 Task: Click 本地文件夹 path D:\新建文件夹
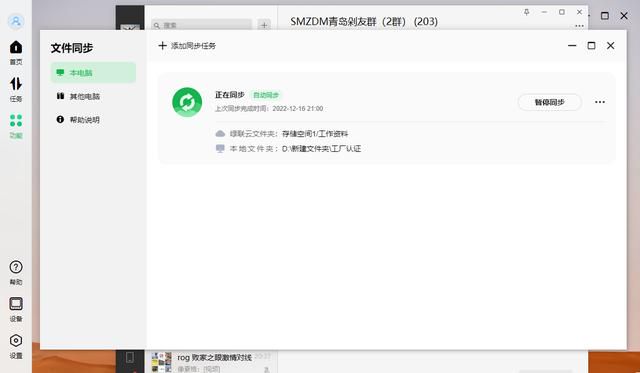321,149
